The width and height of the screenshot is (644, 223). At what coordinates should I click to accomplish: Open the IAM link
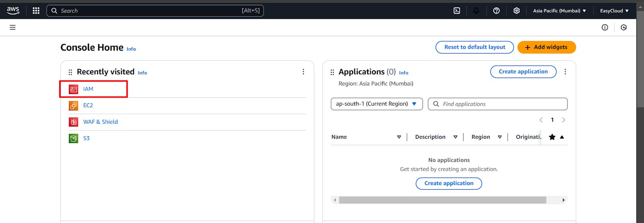pyautogui.click(x=88, y=89)
